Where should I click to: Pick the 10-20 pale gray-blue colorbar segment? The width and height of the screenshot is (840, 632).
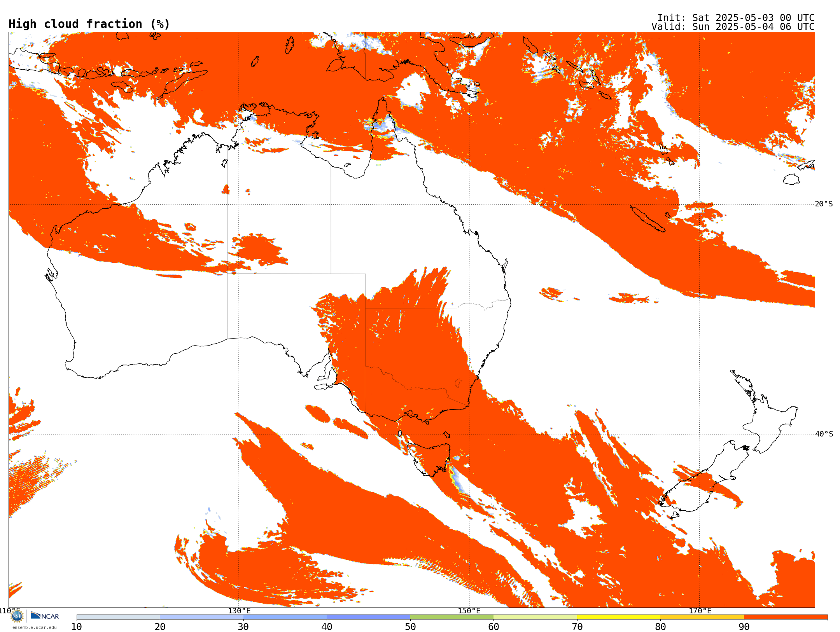click(118, 617)
